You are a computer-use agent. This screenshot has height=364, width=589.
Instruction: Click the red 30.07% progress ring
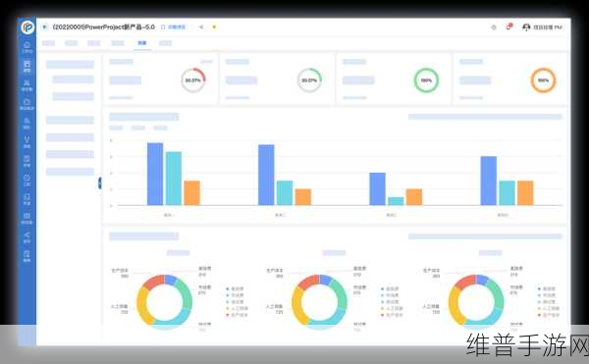pos(193,80)
